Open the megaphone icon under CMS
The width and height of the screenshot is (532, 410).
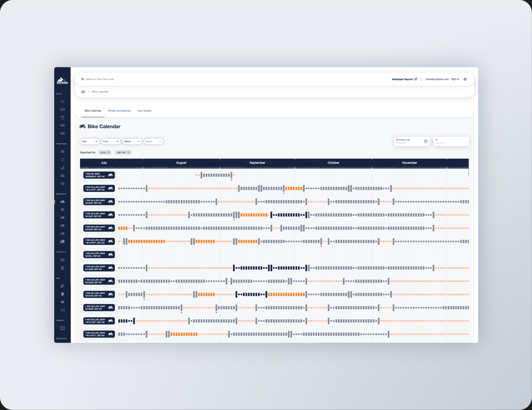(62, 310)
